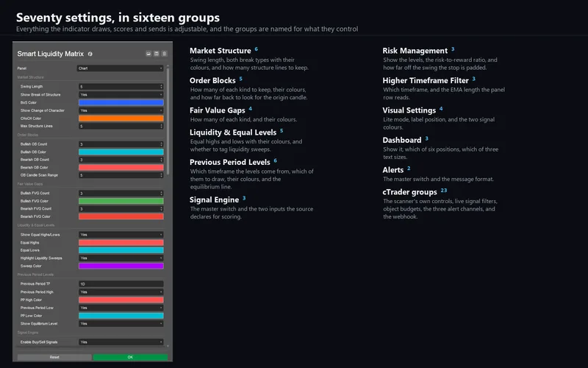588x368 pixels.
Task: Pick the red Bearish FVG Color swatch
Action: pos(121,216)
